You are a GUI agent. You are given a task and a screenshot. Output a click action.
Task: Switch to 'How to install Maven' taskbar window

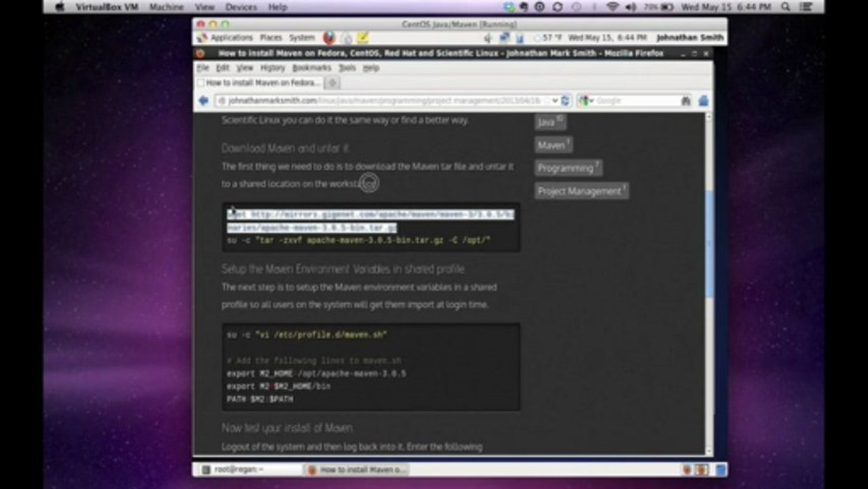click(357, 469)
